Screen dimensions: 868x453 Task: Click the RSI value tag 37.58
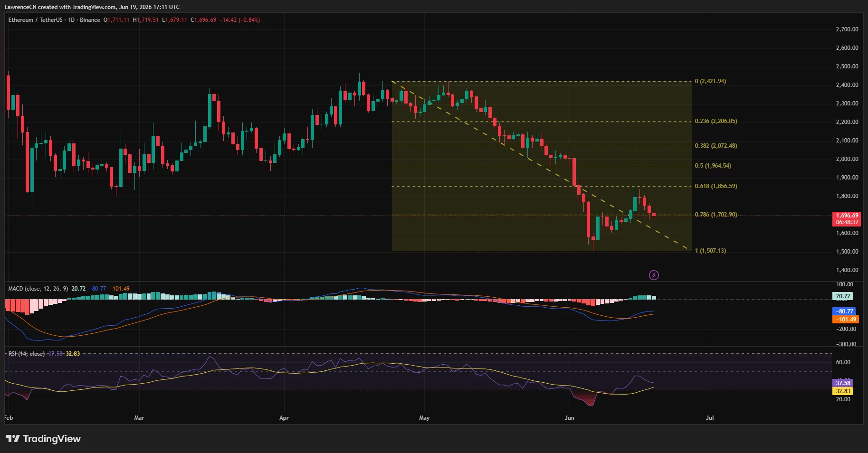click(843, 383)
